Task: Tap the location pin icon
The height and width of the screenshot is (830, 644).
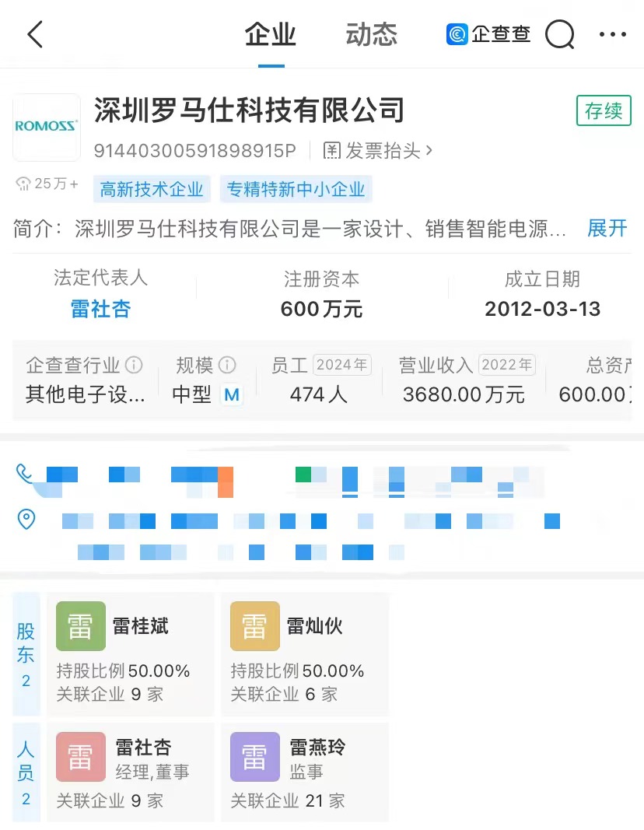Action: (26, 520)
